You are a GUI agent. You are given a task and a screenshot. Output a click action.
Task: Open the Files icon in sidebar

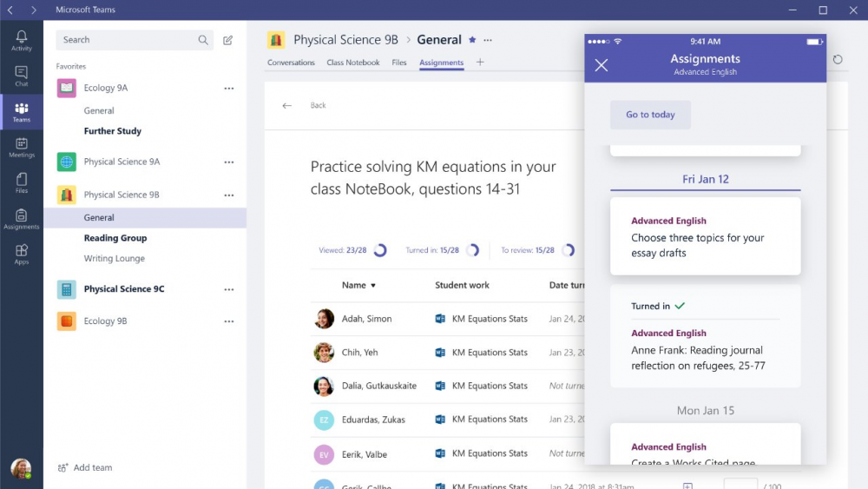coord(22,179)
